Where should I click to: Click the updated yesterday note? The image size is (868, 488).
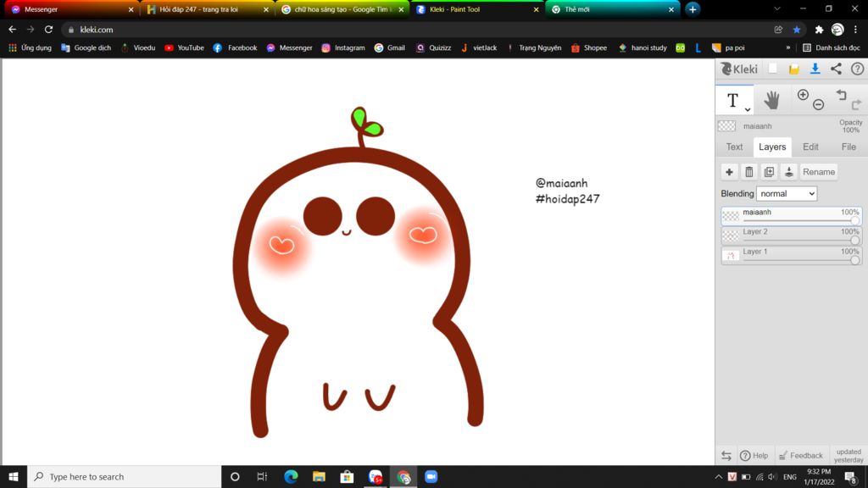[848, 455]
